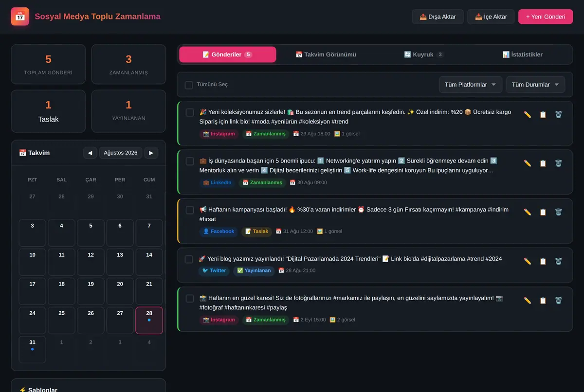Delete the Twitter 'Yeni blog yazımız' post
Viewport: 584px width, 392px height.
point(558,261)
